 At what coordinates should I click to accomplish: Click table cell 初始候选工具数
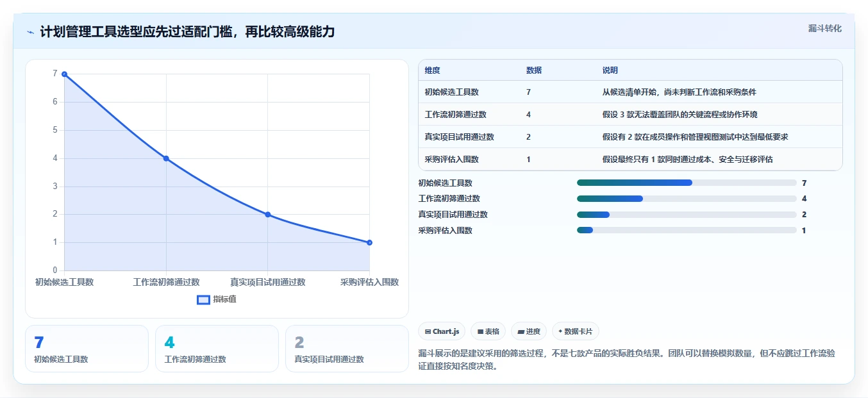pos(451,92)
